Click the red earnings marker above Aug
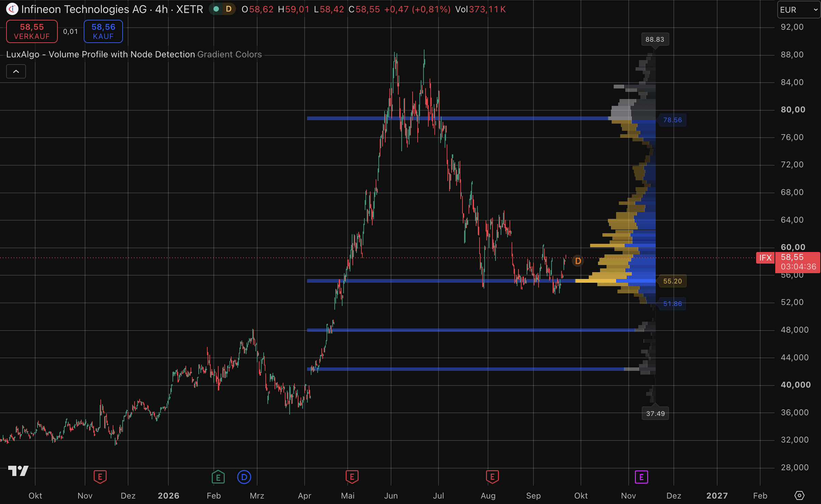 pyautogui.click(x=492, y=477)
